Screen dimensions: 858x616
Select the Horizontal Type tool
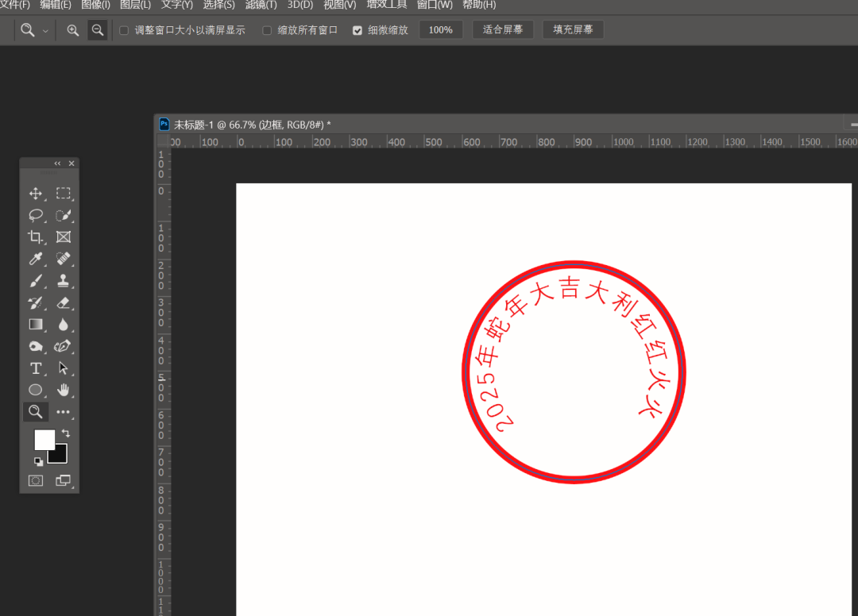[x=36, y=368]
